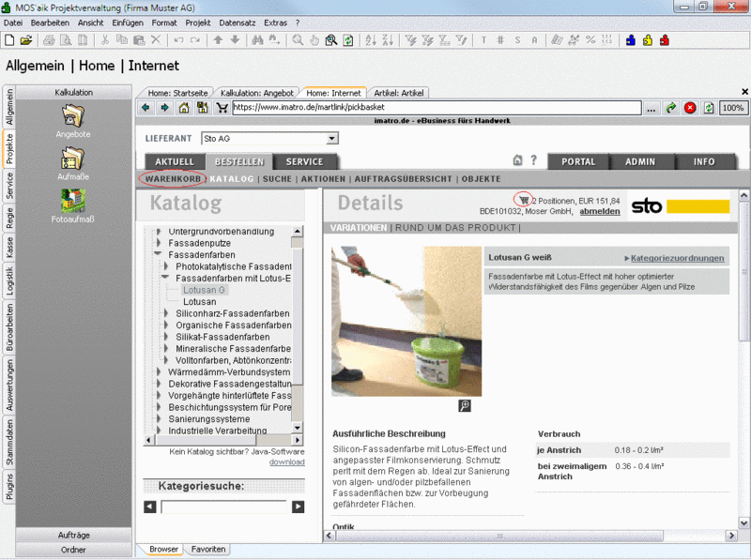Click the product photo thumbnail
The width and height of the screenshot is (751, 560).
406,321
